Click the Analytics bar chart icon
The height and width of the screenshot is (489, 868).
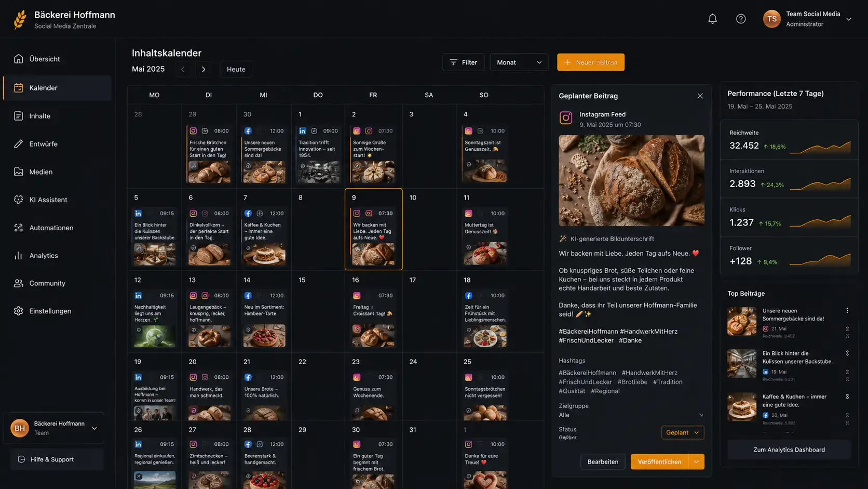click(19, 256)
